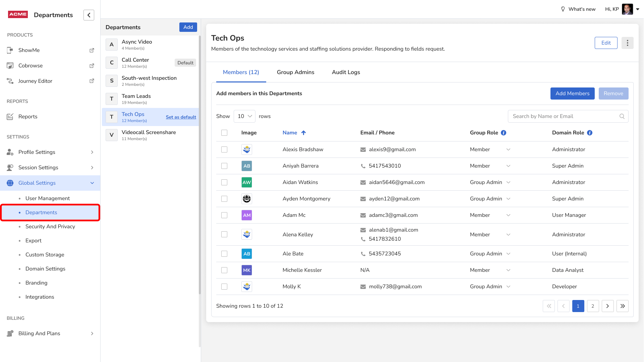Open the three-dot more options menu

pyautogui.click(x=627, y=43)
